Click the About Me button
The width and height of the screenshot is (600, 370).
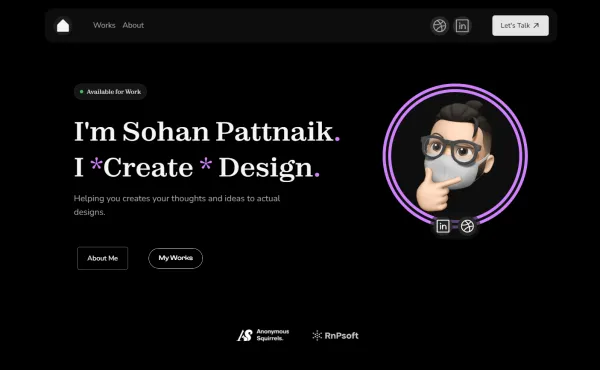point(103,258)
